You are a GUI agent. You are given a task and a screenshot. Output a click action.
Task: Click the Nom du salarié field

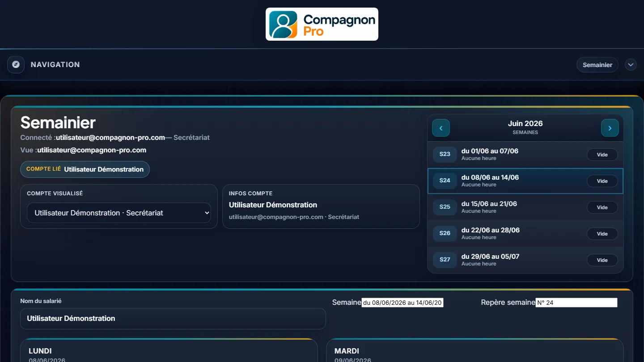click(x=173, y=319)
